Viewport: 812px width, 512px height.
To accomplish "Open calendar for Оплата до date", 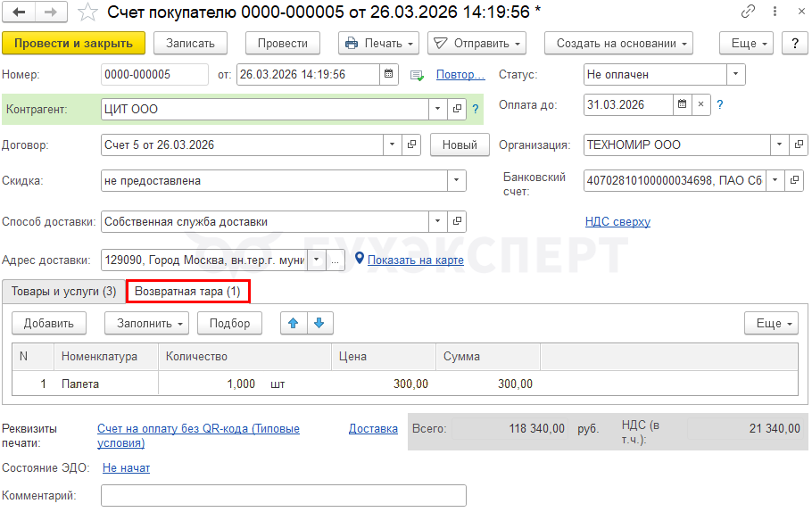I will click(682, 104).
